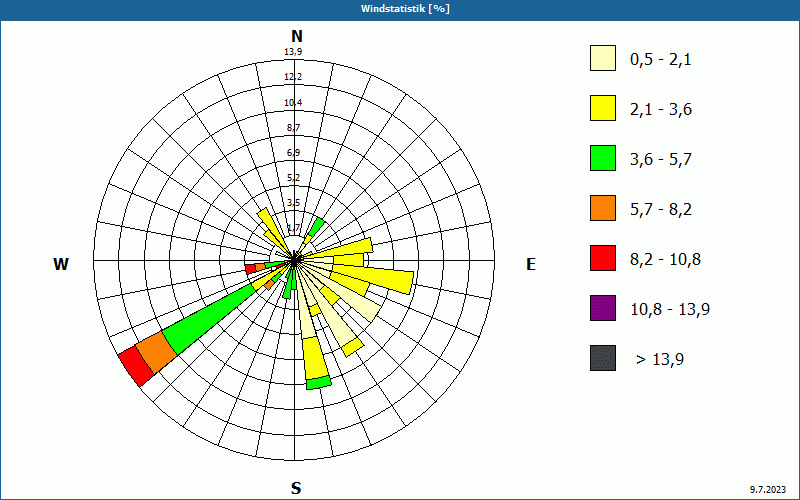Click the 12,2 ring scale value
Screen dimensions: 800x500
point(293,77)
